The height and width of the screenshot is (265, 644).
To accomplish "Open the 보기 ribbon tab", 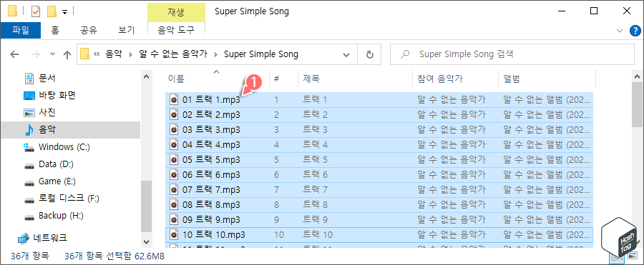I will click(x=126, y=30).
